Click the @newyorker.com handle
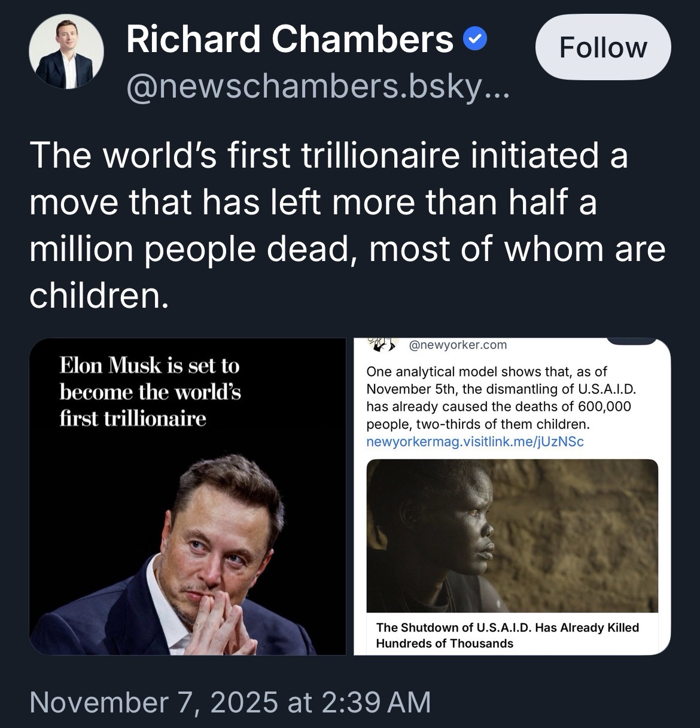This screenshot has height=728, width=700. click(x=458, y=345)
